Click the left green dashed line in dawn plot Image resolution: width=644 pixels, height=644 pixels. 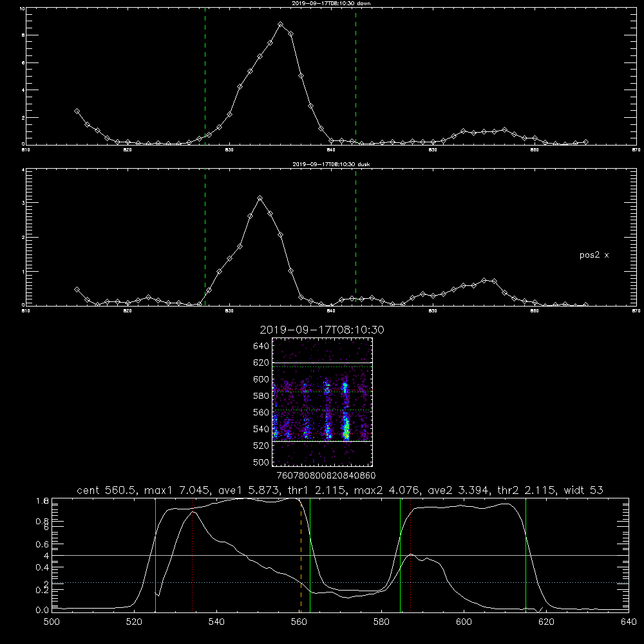205,77
